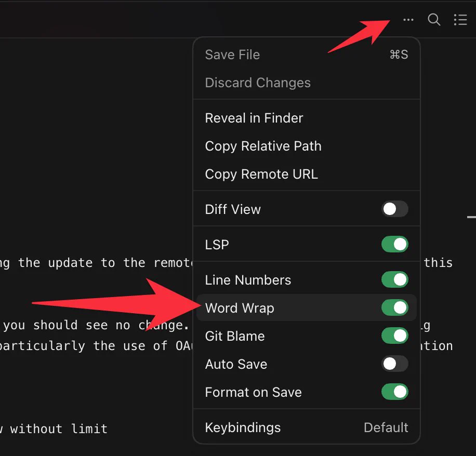Open the three-dot more options menu
476x456 pixels.
[408, 20]
